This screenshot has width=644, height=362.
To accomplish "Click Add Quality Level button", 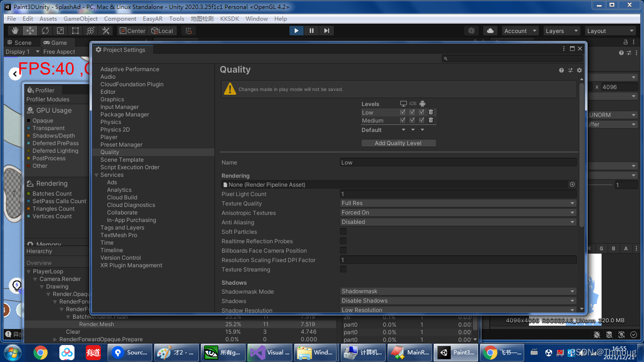I will (398, 143).
